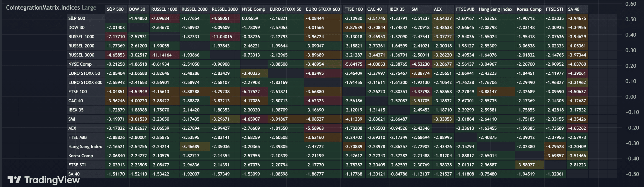Select the NYSE Comp row label
The width and height of the screenshot is (644, 187).
(x=80, y=64)
